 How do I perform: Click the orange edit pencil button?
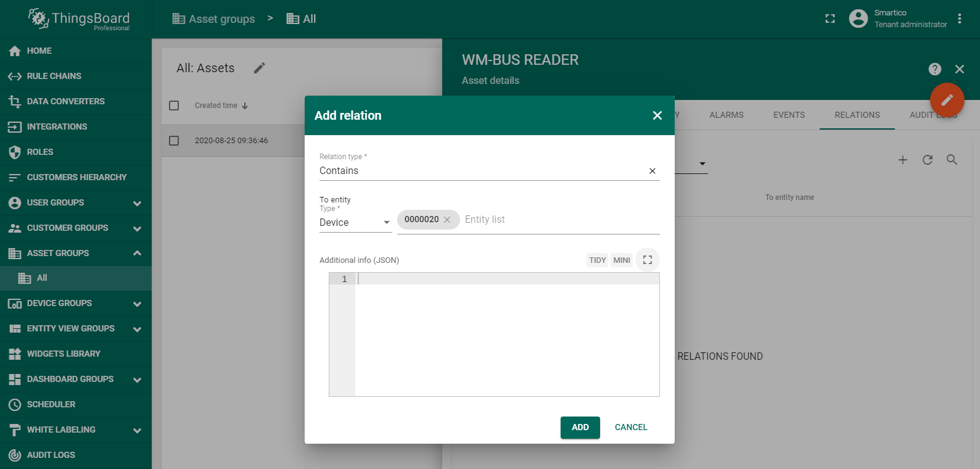coord(947,100)
